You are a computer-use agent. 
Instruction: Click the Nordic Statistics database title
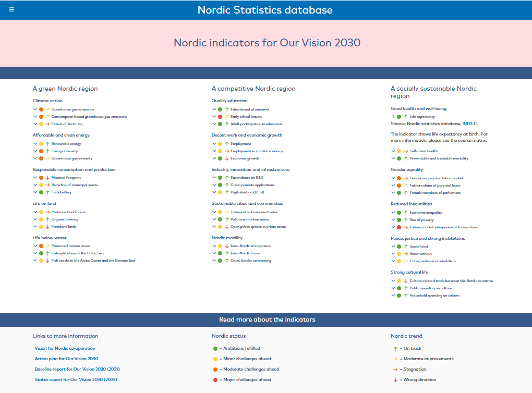[265, 10]
